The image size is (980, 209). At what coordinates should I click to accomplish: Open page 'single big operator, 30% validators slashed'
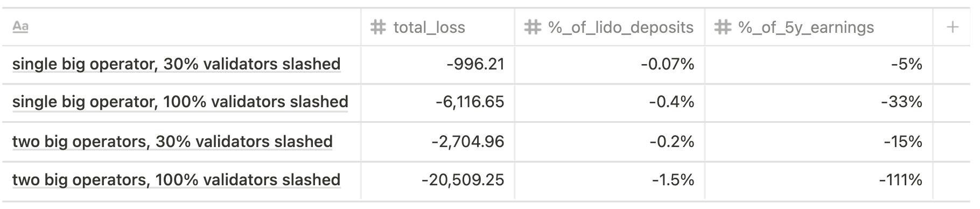click(x=176, y=64)
